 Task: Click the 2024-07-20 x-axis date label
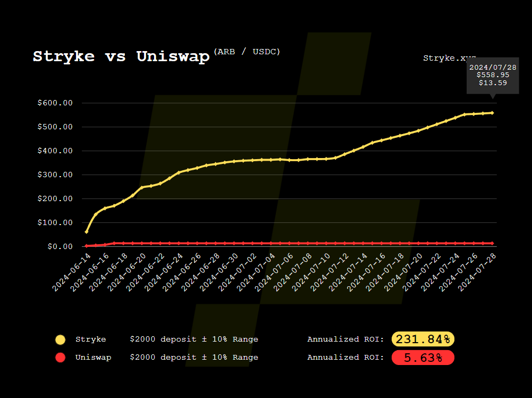(403, 272)
